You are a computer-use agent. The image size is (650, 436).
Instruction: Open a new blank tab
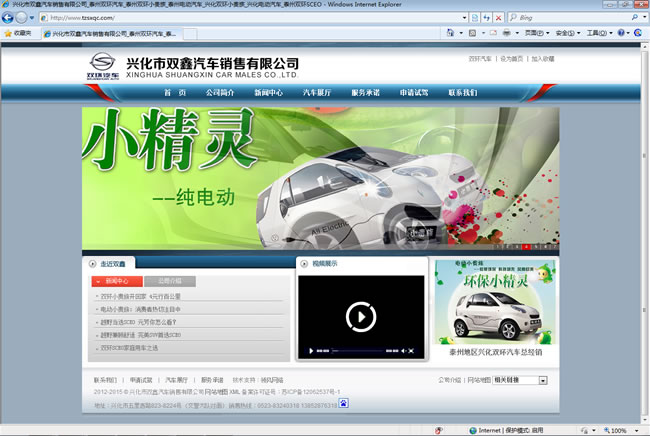[x=190, y=34]
